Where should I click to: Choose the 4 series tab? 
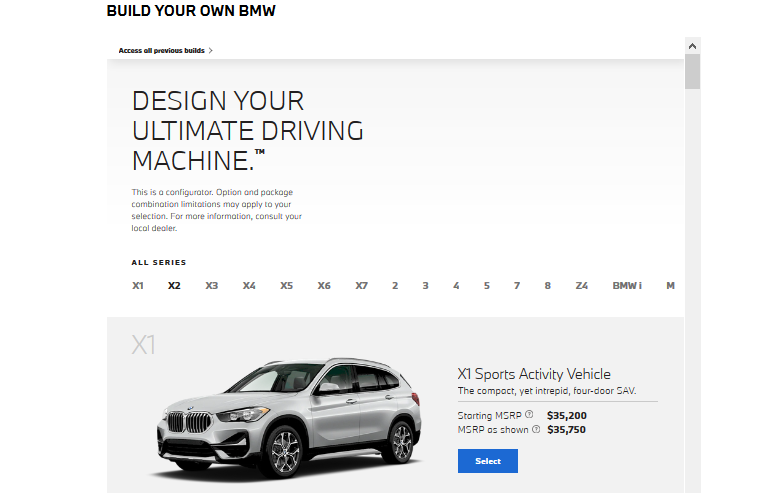click(x=456, y=286)
